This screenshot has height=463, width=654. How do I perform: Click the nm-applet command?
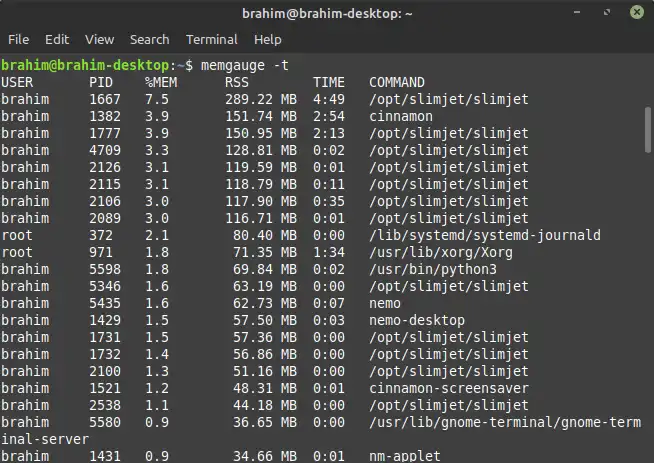[x=405, y=456]
